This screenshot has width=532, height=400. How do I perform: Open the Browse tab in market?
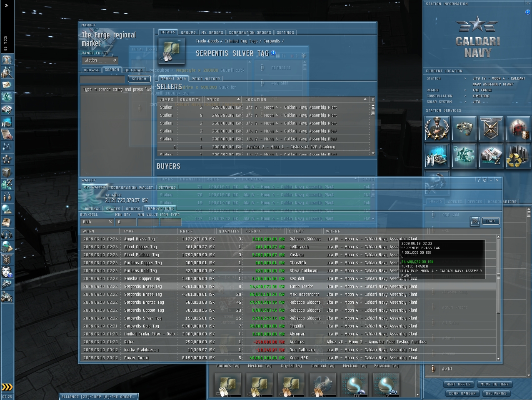tap(91, 70)
